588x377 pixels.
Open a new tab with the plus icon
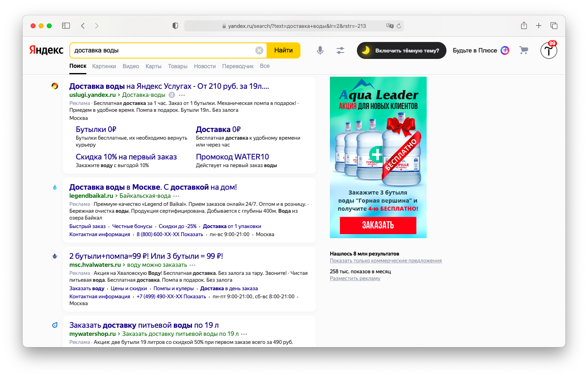538,26
